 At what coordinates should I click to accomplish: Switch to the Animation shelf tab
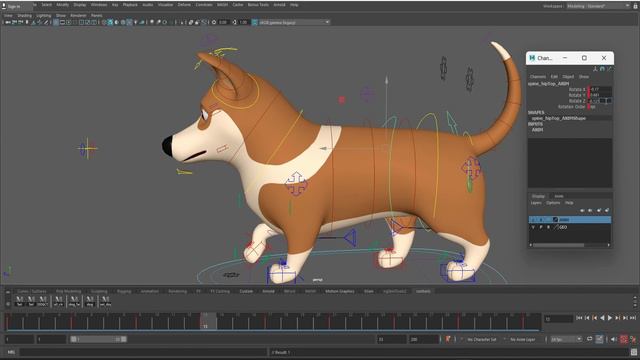point(149,291)
